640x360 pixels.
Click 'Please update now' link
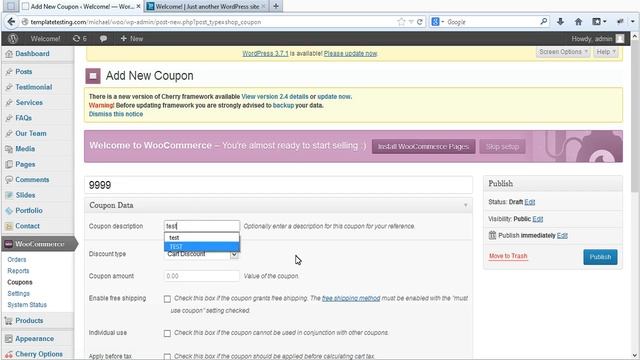point(351,53)
